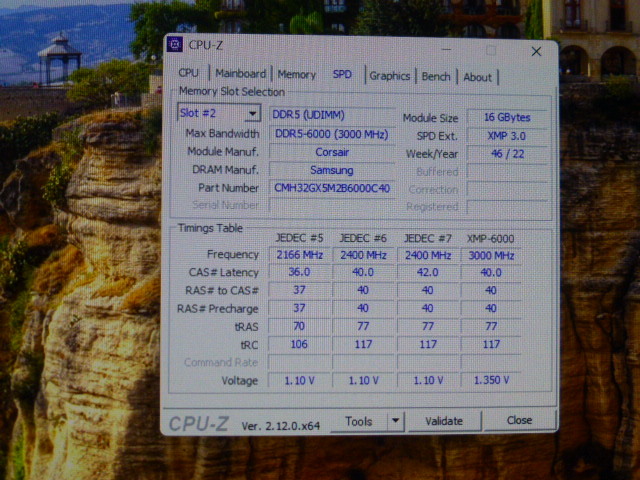Click the 2166 MHz frequency cell
Viewport: 640px width, 480px height.
pyautogui.click(x=299, y=255)
